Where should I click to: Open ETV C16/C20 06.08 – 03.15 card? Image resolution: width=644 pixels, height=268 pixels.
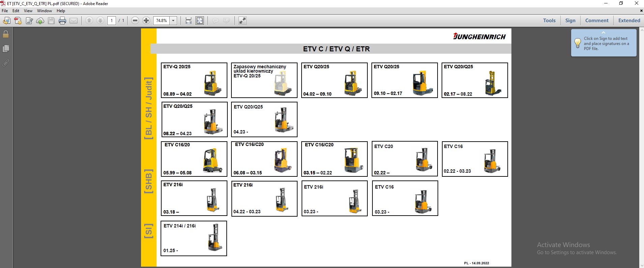pyautogui.click(x=264, y=159)
